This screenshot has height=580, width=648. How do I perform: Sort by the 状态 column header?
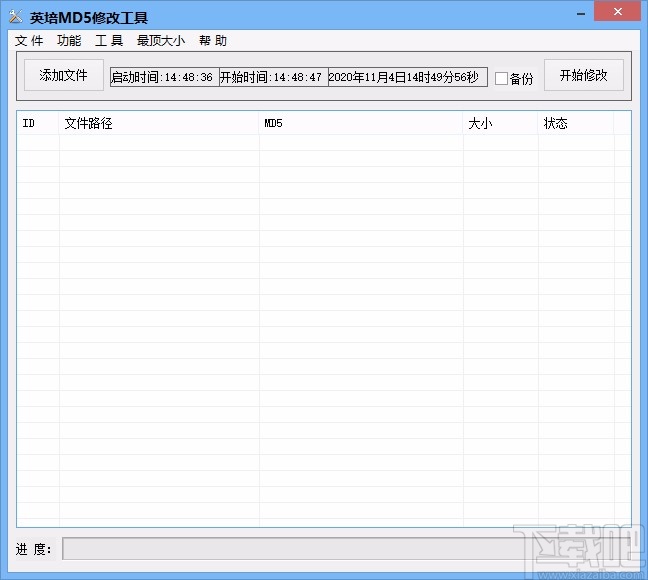576,123
